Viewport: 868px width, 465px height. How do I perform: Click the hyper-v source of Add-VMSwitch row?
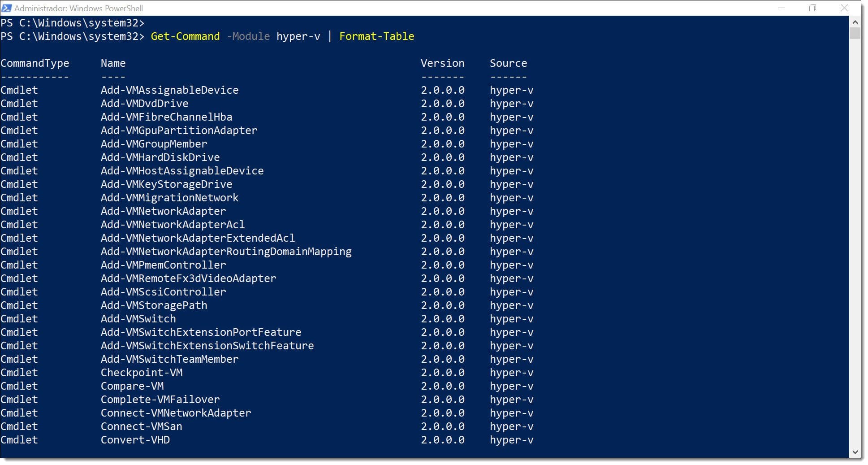tap(511, 319)
